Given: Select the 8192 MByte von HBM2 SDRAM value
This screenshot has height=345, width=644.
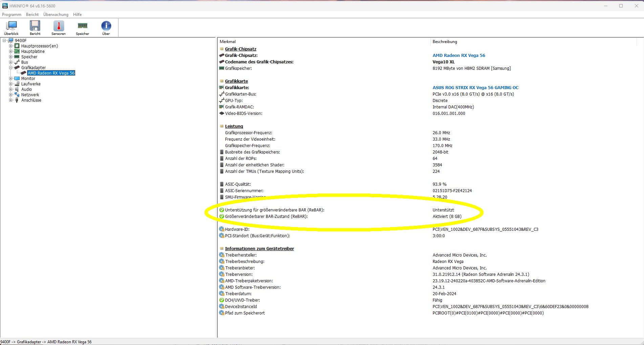Looking at the screenshot, I should click(472, 68).
